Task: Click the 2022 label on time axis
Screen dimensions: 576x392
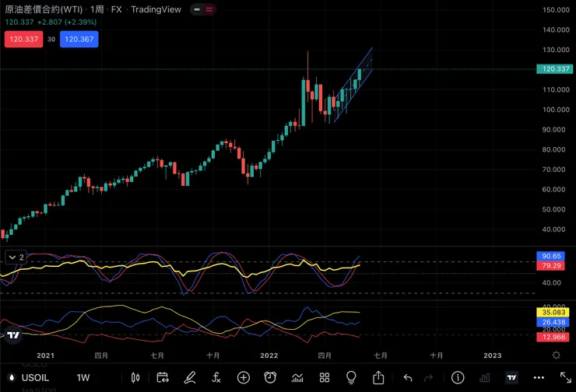Action: 269,355
